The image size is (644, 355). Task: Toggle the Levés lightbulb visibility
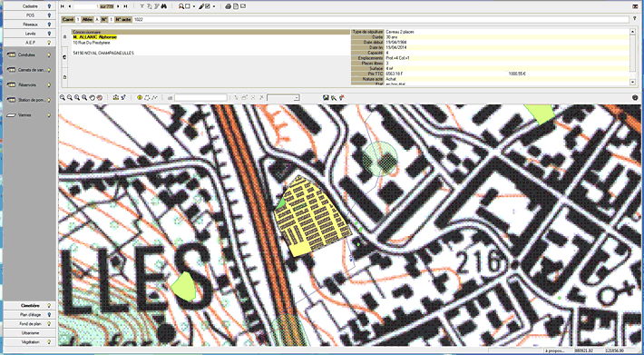point(49,34)
